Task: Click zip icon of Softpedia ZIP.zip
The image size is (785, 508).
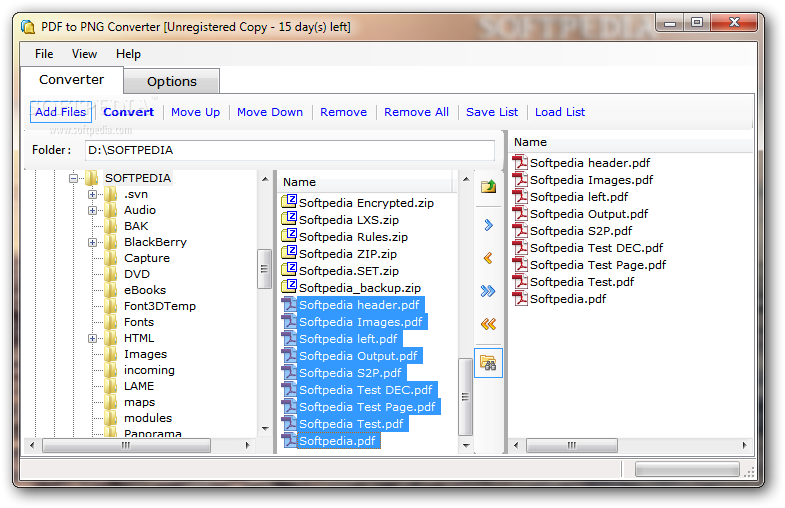Action: (x=289, y=253)
